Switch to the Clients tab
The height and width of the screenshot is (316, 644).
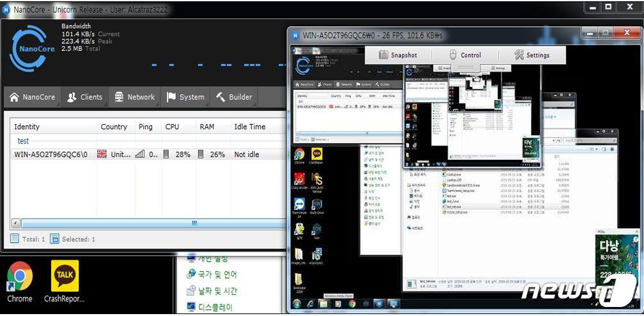84,97
